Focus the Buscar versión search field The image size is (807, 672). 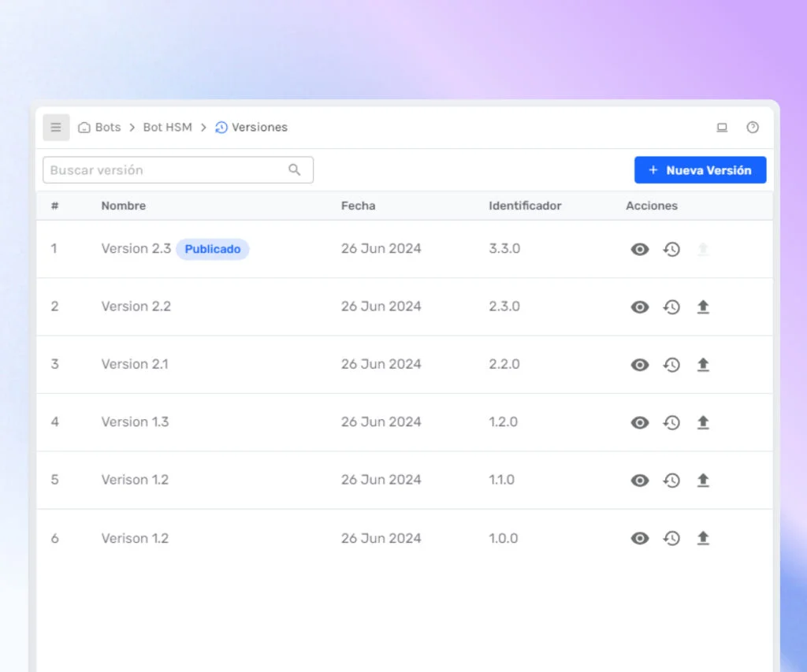pyautogui.click(x=165, y=170)
